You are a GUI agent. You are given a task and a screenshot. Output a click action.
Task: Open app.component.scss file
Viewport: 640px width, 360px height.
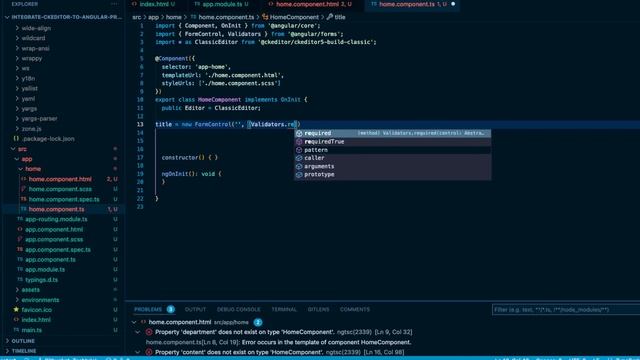pyautogui.click(x=54, y=239)
